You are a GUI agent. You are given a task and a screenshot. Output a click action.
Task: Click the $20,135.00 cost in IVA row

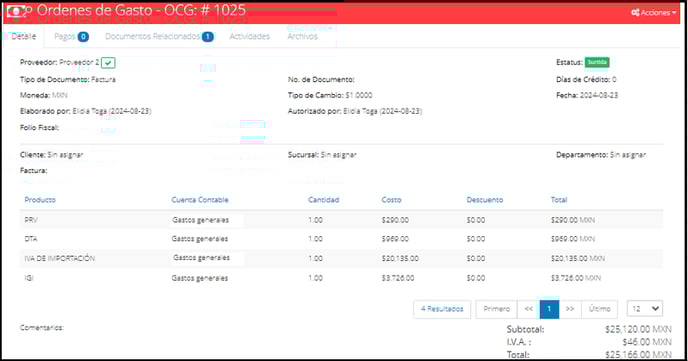click(x=400, y=258)
